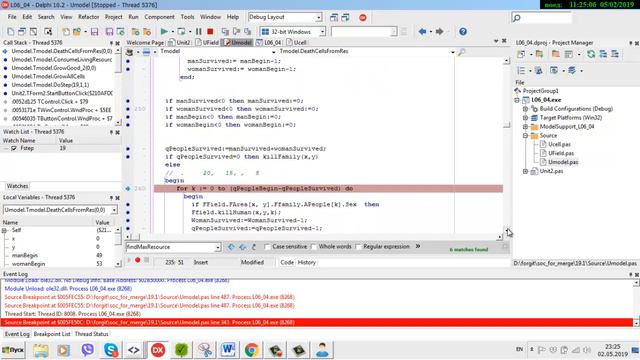
Task: Switch to the Welcome Page tab
Action: click(x=144, y=42)
